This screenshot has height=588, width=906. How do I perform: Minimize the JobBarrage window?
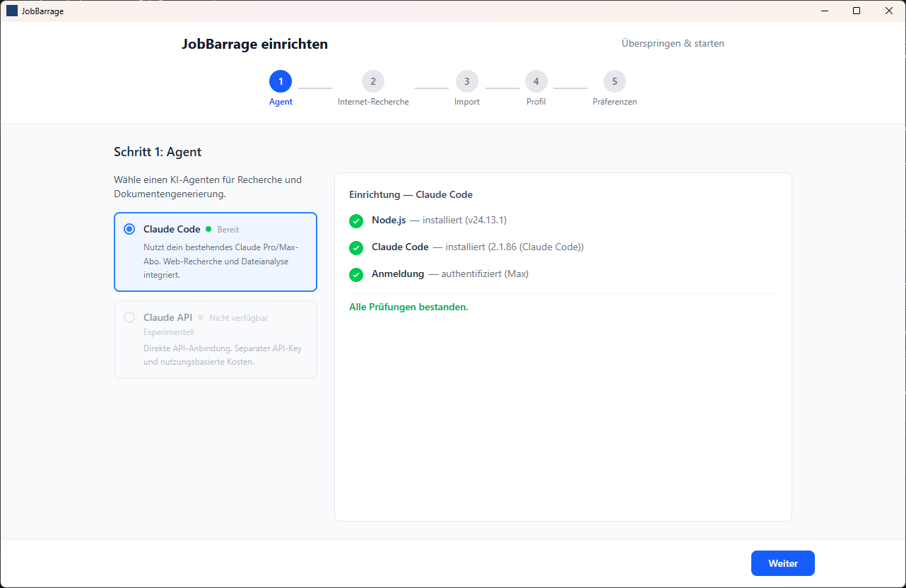pyautogui.click(x=824, y=11)
